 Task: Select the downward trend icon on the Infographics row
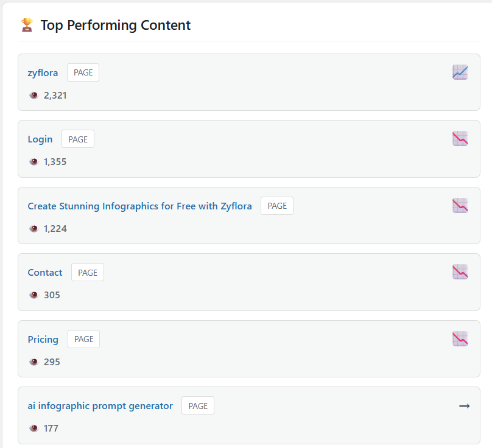tap(460, 205)
